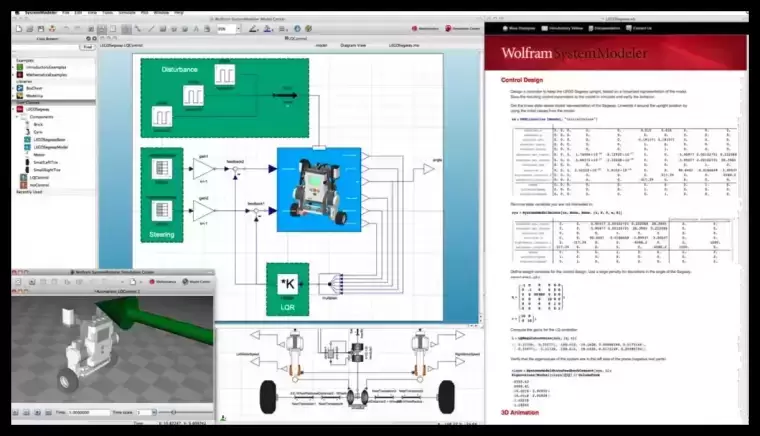Select noControl model in Class Browser
This screenshot has width=760, height=436.
(39, 185)
